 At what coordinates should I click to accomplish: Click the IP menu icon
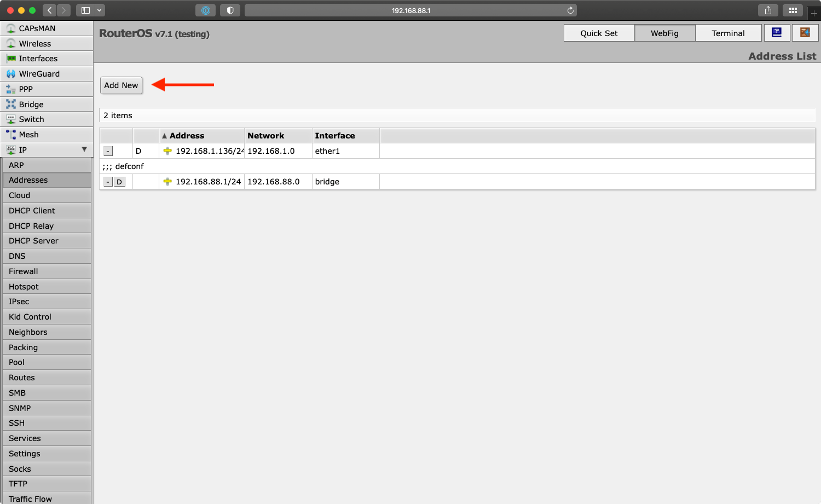(11, 150)
